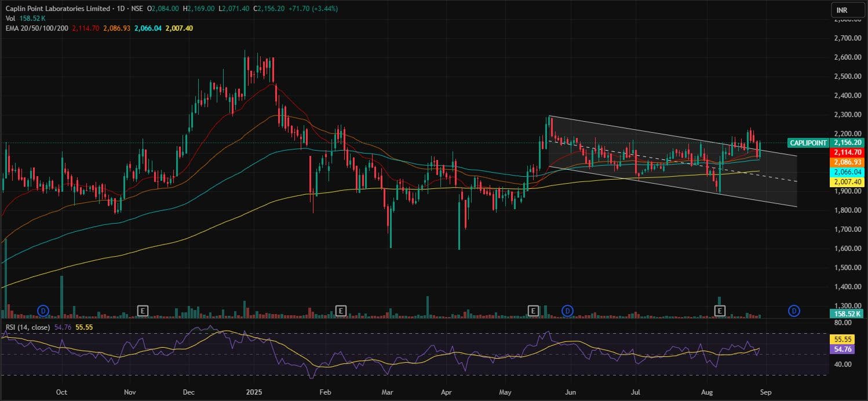Open the INR currency selector
This screenshot has height=401, width=868.
pos(843,10)
